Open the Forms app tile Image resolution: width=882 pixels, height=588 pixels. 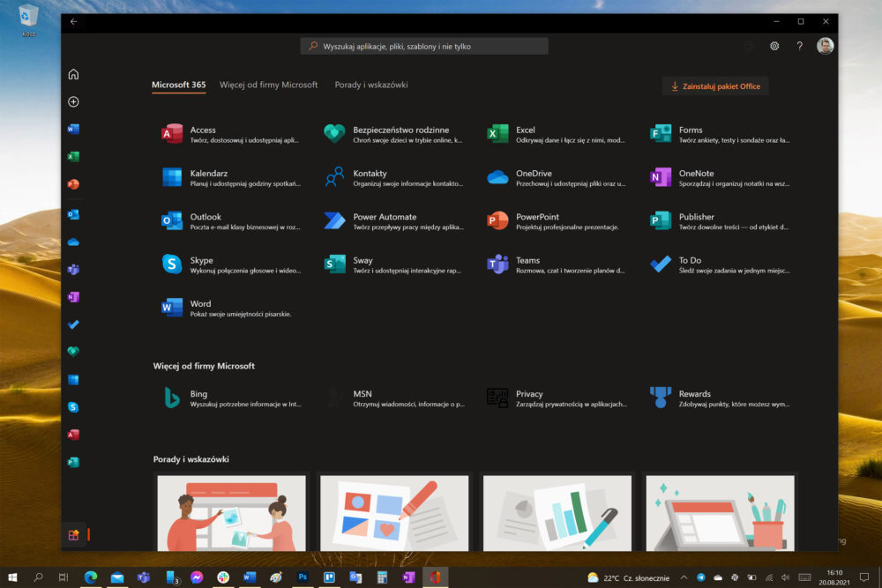(720, 134)
